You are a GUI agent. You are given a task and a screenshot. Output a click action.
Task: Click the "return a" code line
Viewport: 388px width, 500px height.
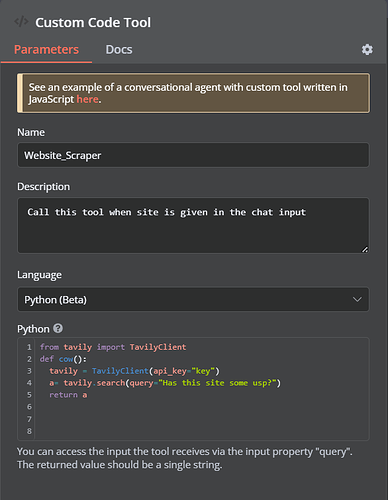click(x=68, y=395)
